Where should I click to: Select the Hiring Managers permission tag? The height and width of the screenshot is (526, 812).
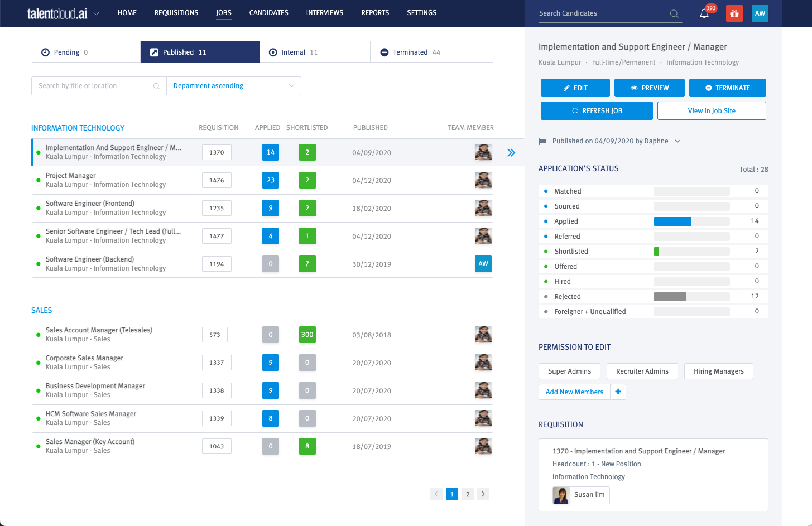click(x=719, y=371)
